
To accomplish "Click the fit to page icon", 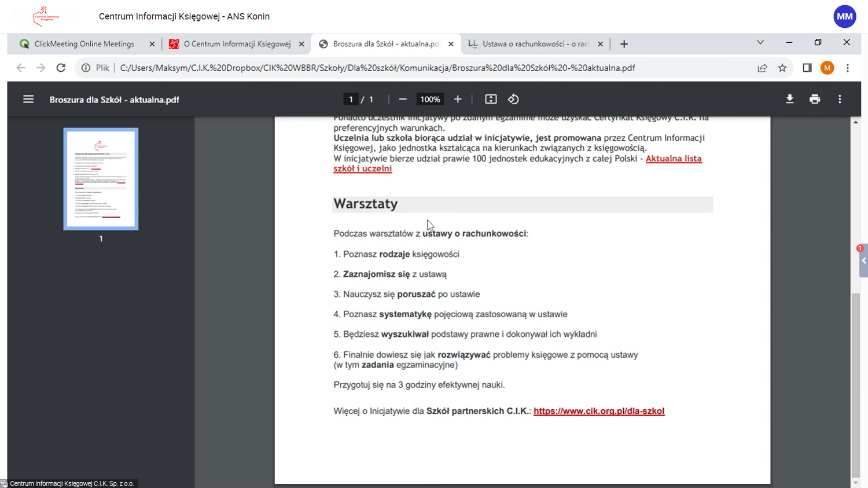I will [491, 99].
